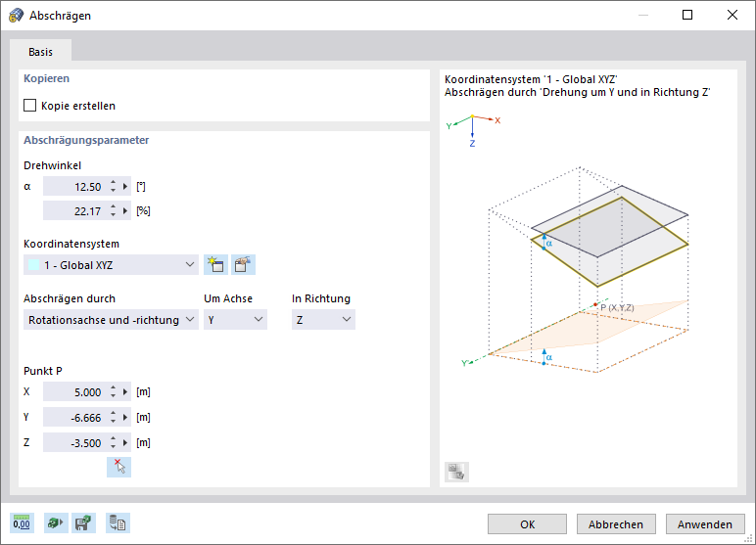The height and width of the screenshot is (545, 756).
Task: Enable the 'Kopie erstellen' checkbox
Action: 30,105
